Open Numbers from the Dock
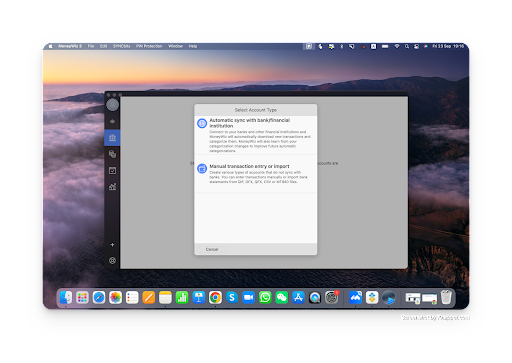Image resolution: width=512 pixels, height=363 pixels. pyautogui.click(x=182, y=297)
